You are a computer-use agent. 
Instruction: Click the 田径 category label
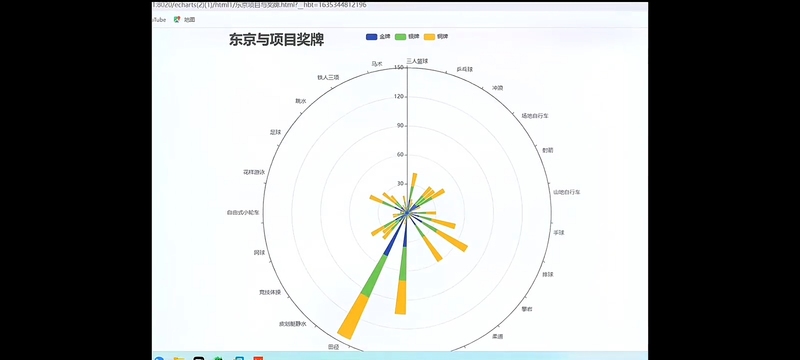click(x=333, y=347)
